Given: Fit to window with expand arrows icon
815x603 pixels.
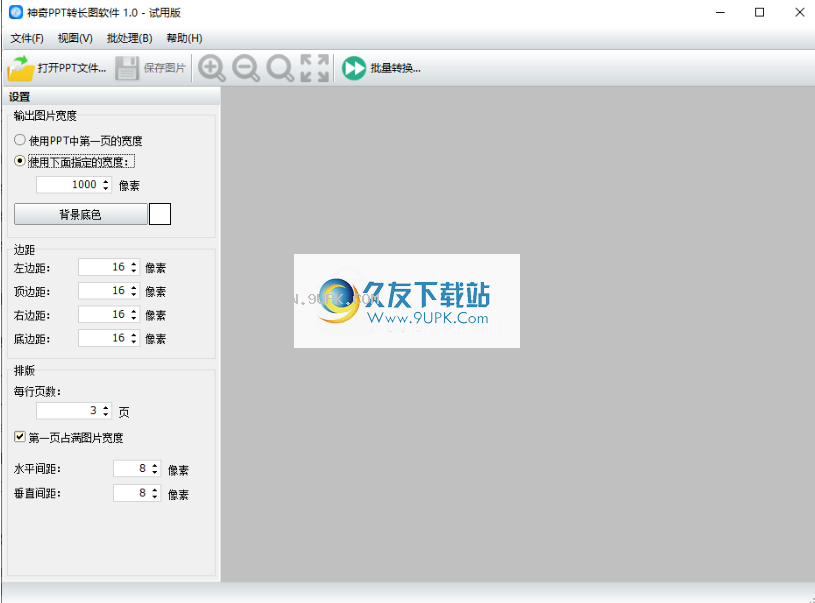Looking at the screenshot, I should [315, 68].
